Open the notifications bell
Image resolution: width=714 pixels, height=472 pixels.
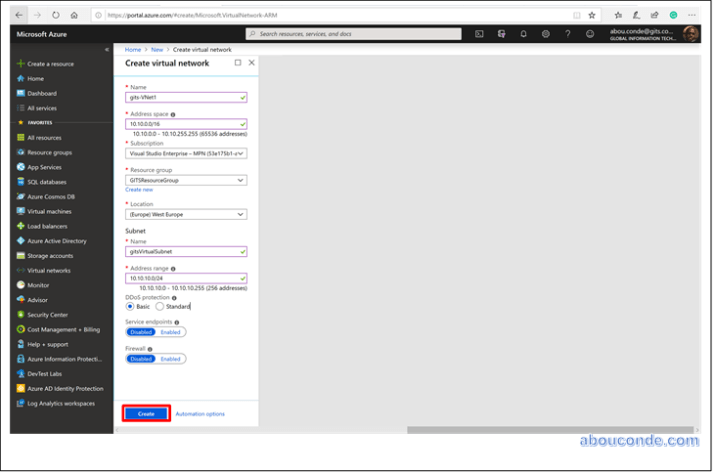pos(523,34)
